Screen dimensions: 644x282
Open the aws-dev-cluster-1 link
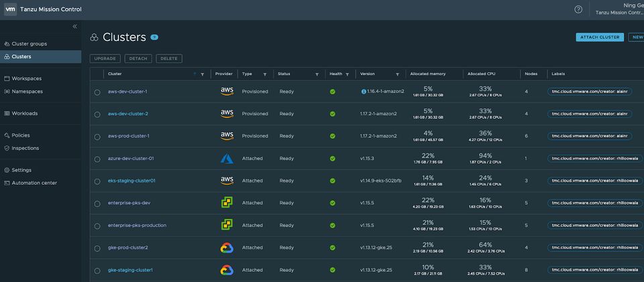(x=127, y=91)
